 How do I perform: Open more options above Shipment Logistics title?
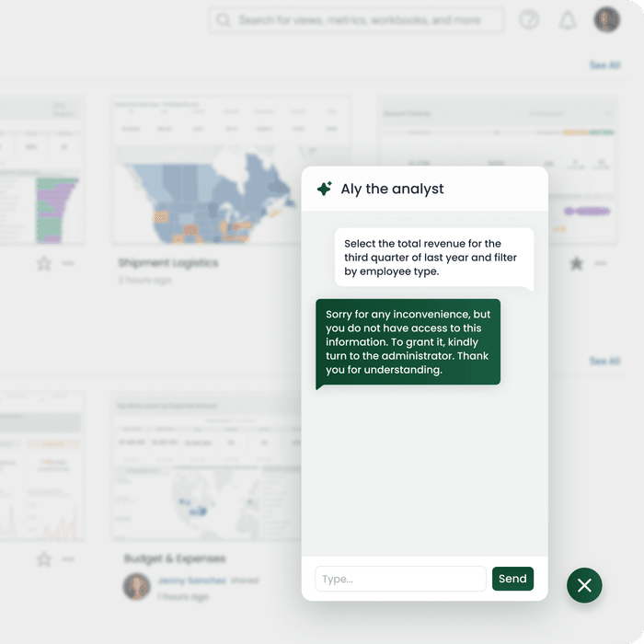click(68, 264)
